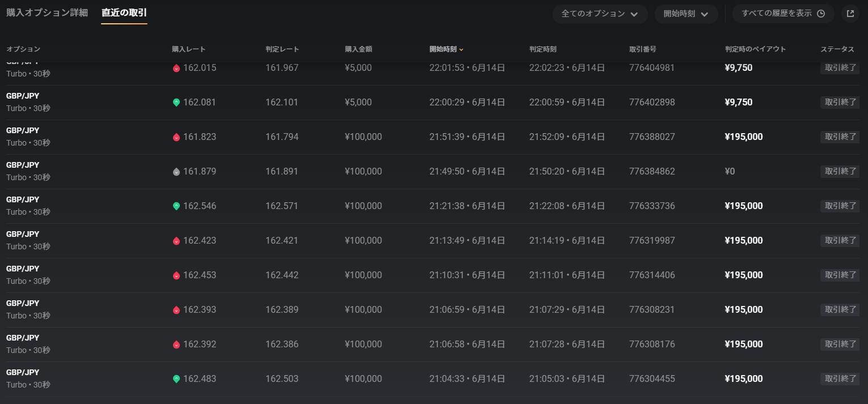Click the green up-arrow icon beside 162.081
The height and width of the screenshot is (404, 868).
coord(176,103)
